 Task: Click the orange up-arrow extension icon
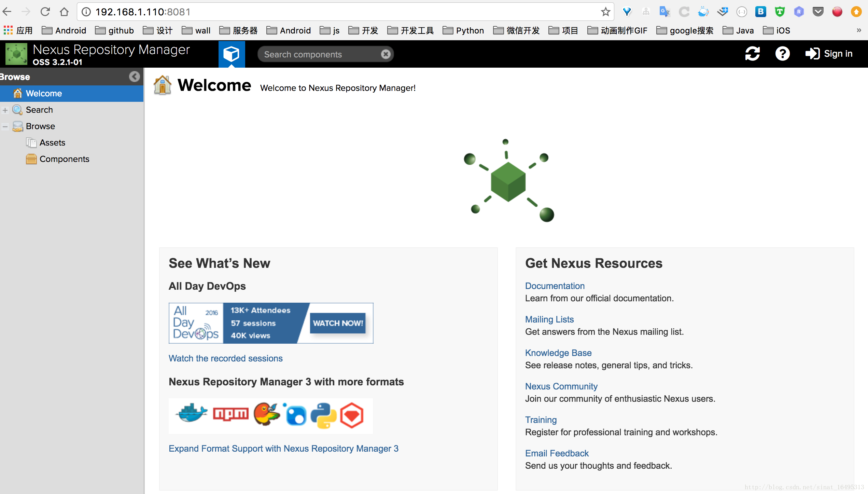(856, 12)
